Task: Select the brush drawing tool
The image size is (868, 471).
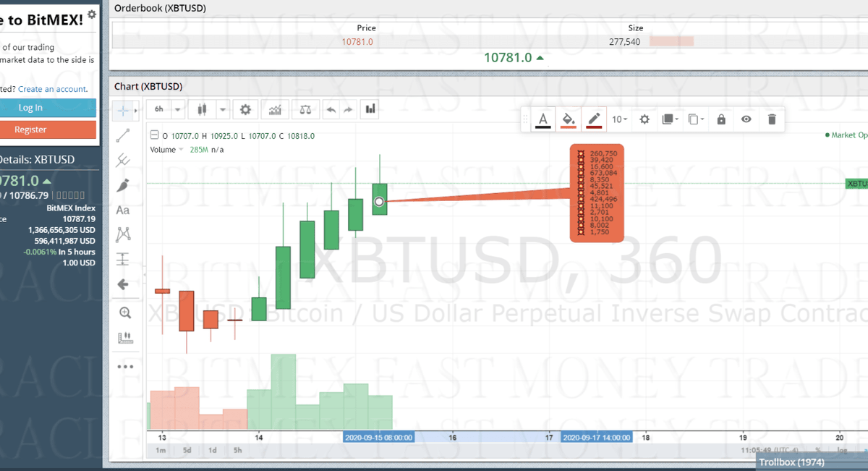Action: pos(123,185)
